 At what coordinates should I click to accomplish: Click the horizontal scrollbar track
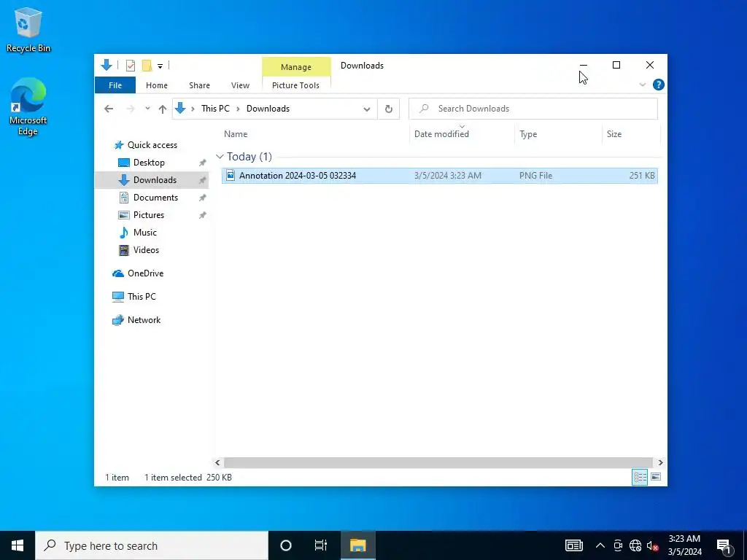(x=438, y=462)
